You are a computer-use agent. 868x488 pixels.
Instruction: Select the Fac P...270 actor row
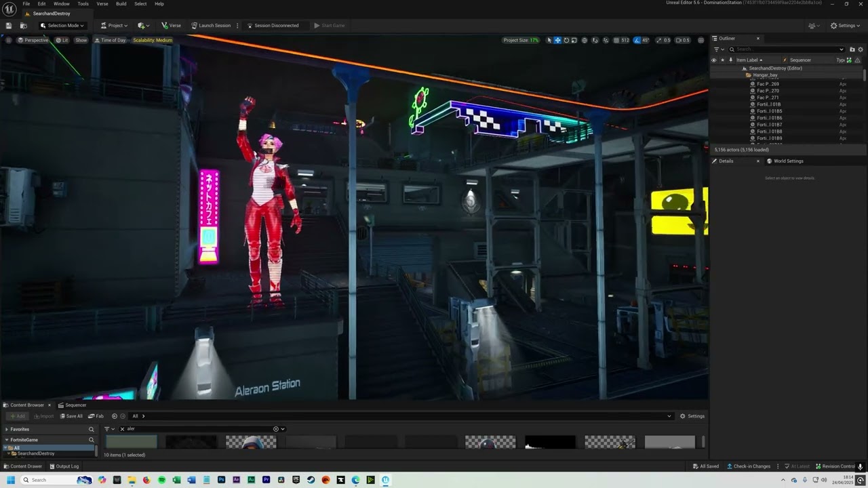[768, 91]
